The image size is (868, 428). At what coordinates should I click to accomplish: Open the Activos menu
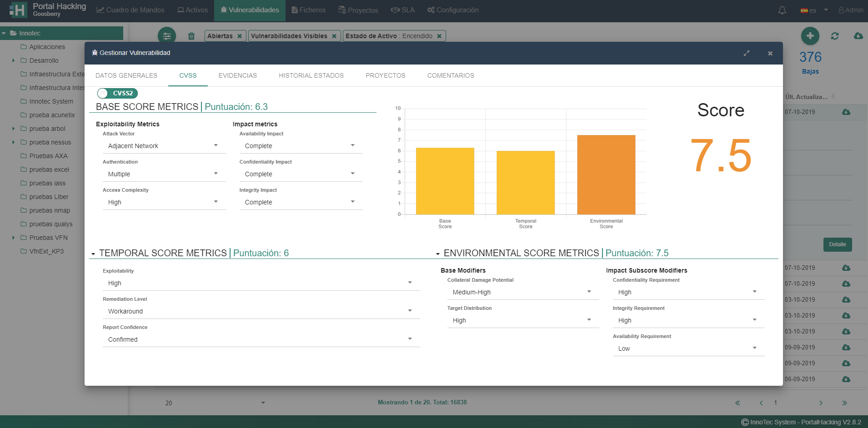click(192, 10)
